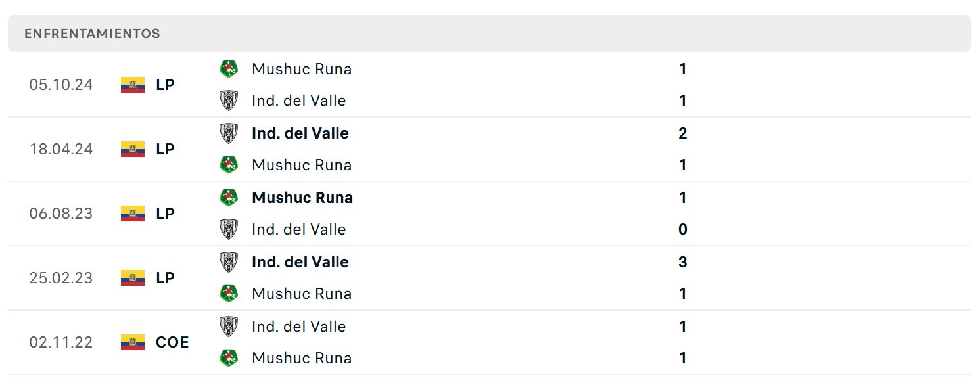The image size is (980, 385).
Task: Click Mushuc Runa crest in 05.10.24 match
Action: pos(229,69)
